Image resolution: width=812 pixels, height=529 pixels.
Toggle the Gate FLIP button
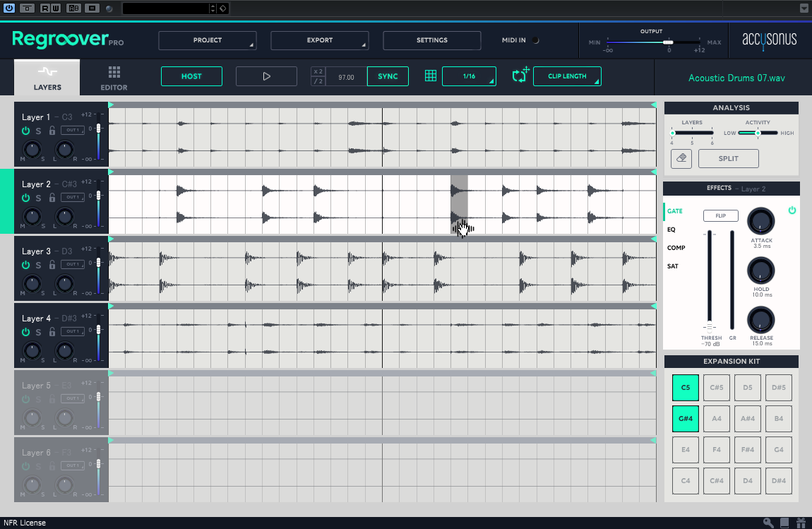coord(720,215)
